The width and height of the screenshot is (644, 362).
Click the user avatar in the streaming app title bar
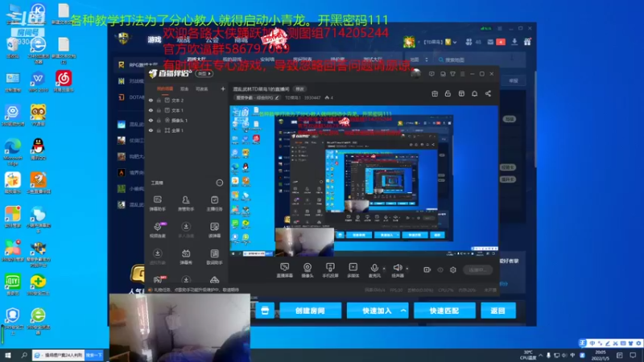coord(415,74)
